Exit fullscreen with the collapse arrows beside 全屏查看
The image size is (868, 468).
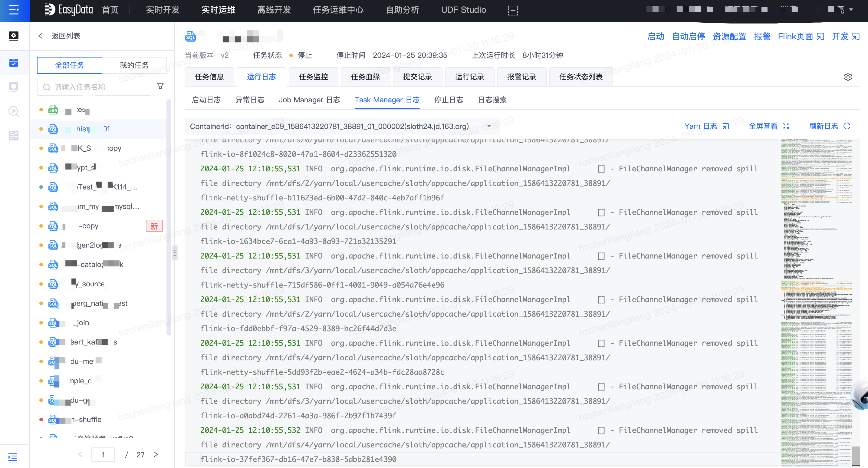tap(787, 126)
